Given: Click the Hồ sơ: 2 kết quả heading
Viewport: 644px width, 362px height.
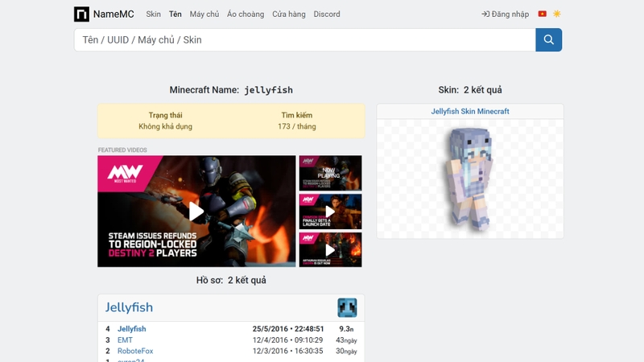Looking at the screenshot, I should pyautogui.click(x=231, y=280).
